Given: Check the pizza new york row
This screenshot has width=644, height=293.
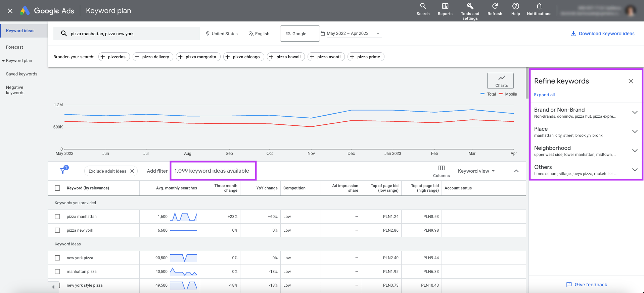Looking at the screenshot, I should 57,230.
